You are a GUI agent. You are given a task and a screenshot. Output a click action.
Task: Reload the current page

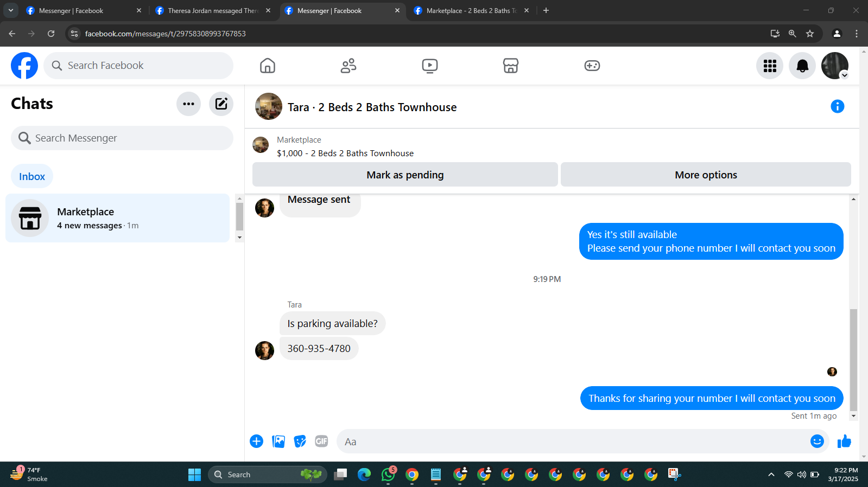[51, 34]
